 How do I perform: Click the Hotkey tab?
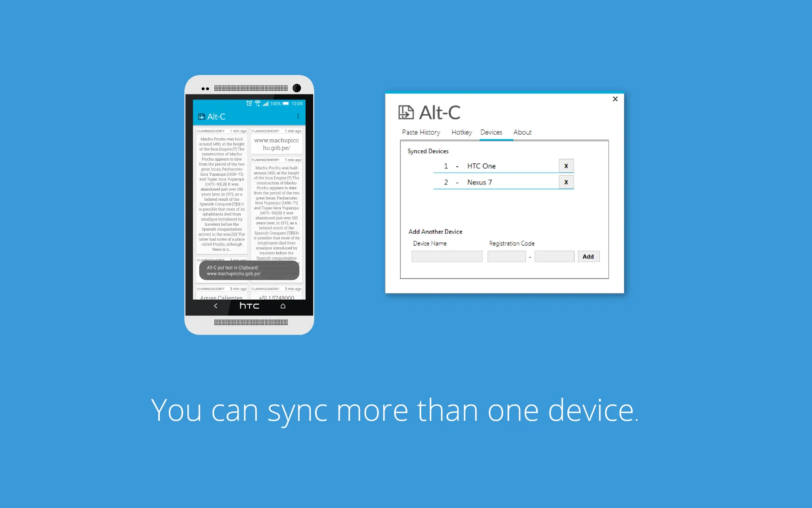462,132
